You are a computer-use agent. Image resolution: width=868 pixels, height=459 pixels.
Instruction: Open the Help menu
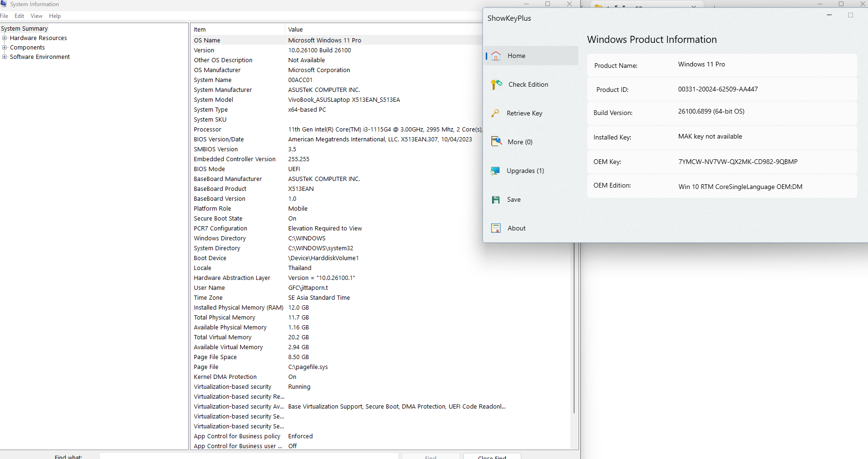coord(55,16)
